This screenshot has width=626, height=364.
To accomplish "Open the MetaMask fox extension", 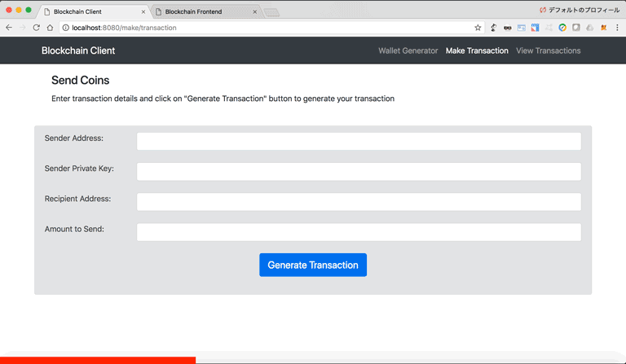I will pyautogui.click(x=604, y=28).
